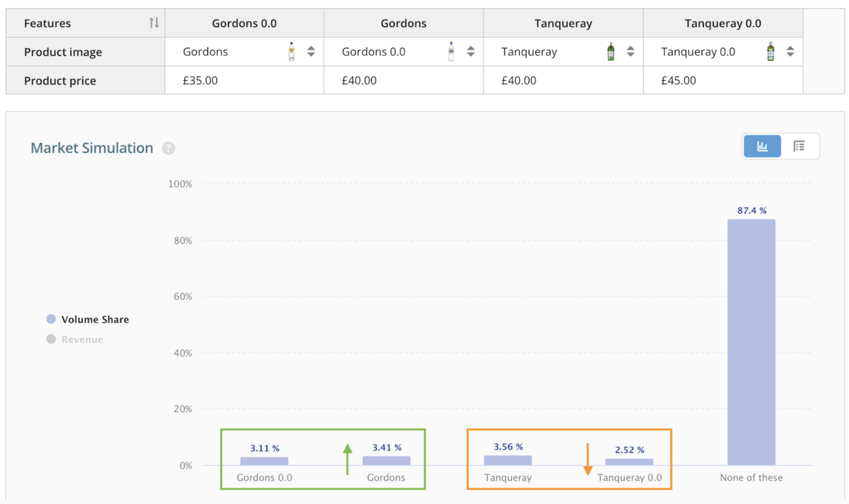849x504 pixels.
Task: Click the Product price row label
Action: coord(60,81)
